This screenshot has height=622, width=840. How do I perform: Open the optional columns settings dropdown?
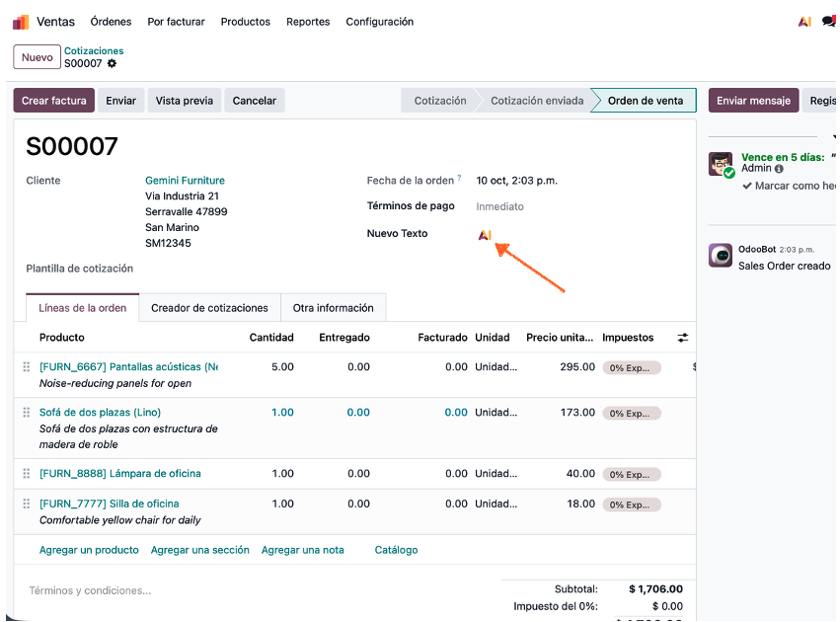pos(682,338)
